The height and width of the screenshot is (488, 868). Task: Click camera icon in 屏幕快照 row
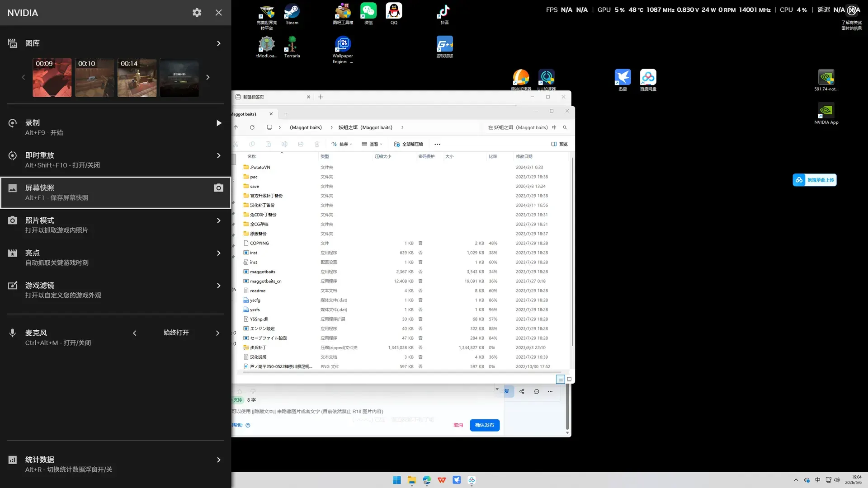pos(218,188)
